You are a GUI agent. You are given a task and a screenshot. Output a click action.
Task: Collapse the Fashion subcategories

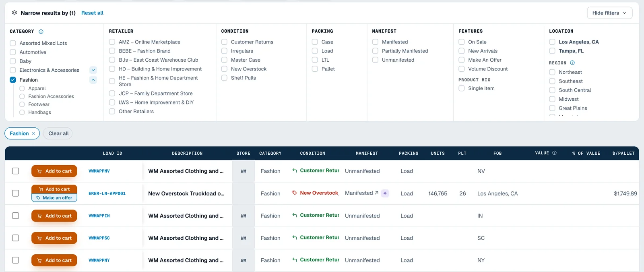93,80
